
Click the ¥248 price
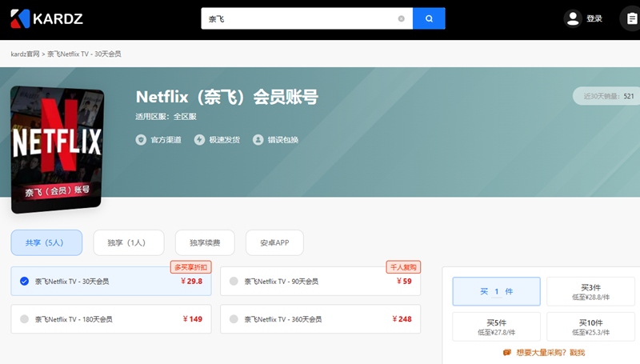[402, 319]
